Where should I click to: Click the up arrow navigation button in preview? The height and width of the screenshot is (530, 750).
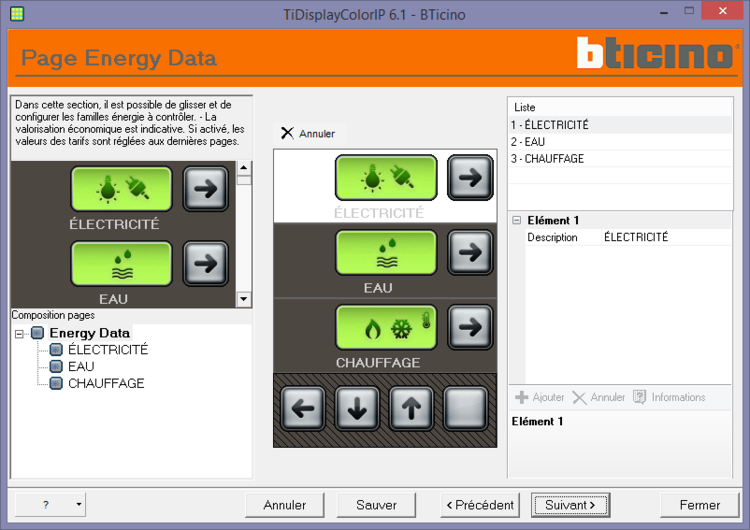point(411,409)
